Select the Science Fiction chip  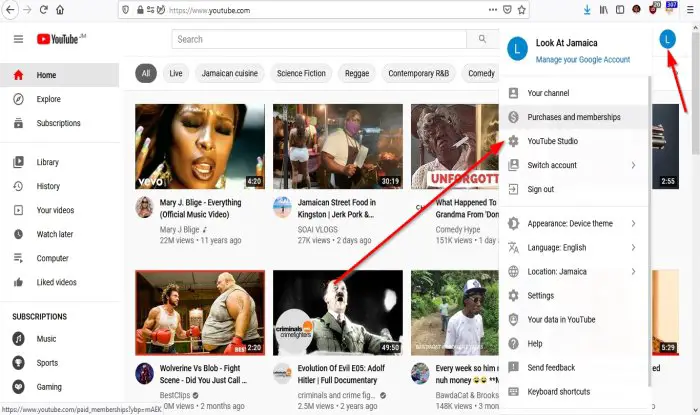click(301, 74)
